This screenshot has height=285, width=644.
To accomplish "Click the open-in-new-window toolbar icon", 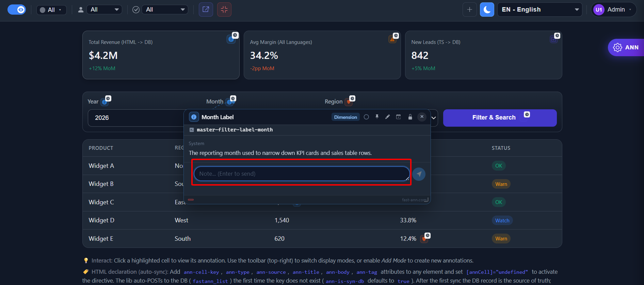I will pyautogui.click(x=206, y=10).
